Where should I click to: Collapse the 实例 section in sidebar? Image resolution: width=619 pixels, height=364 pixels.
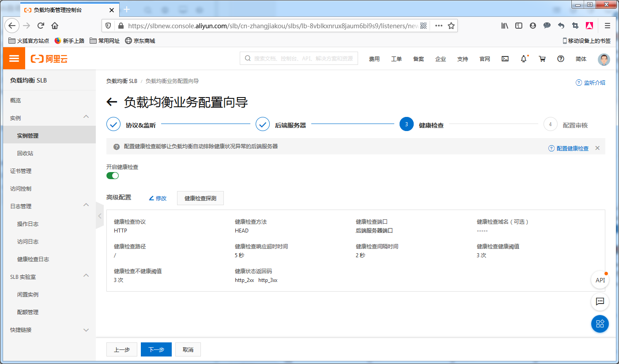click(86, 117)
